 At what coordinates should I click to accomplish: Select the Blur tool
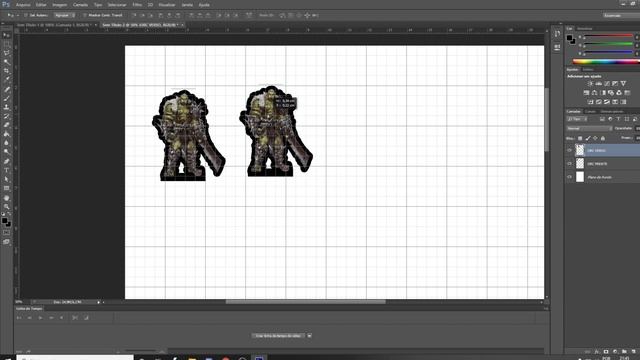[x=7, y=143]
